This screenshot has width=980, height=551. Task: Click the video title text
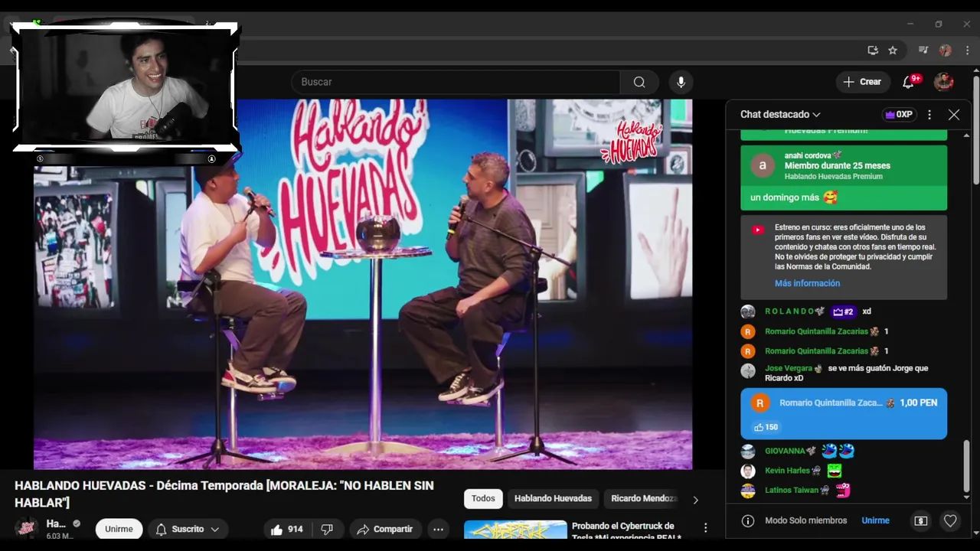pyautogui.click(x=224, y=494)
